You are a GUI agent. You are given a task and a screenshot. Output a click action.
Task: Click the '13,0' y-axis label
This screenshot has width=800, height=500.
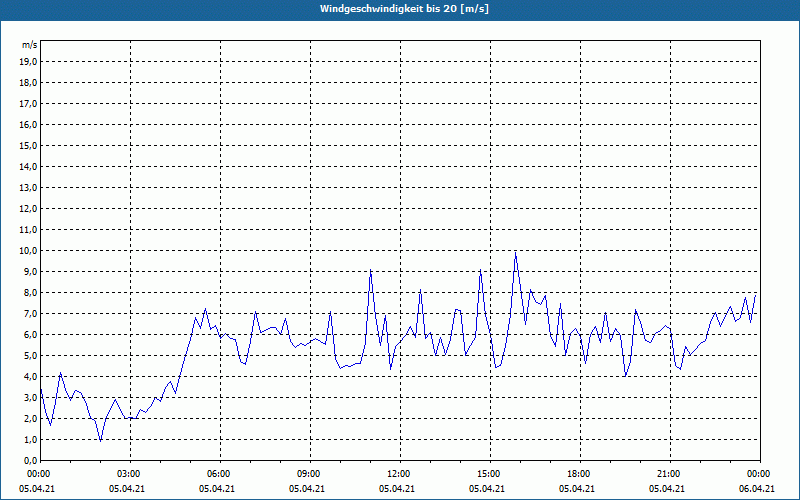(28, 188)
